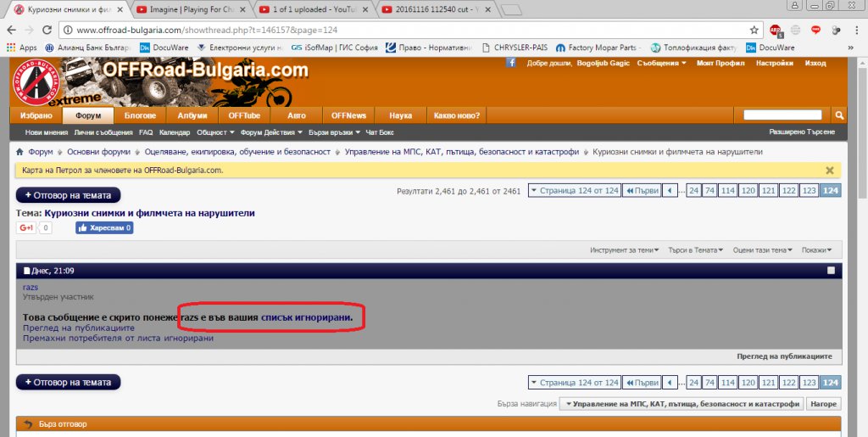
Task: Expand the Бързи връзки menu
Action: (334, 132)
